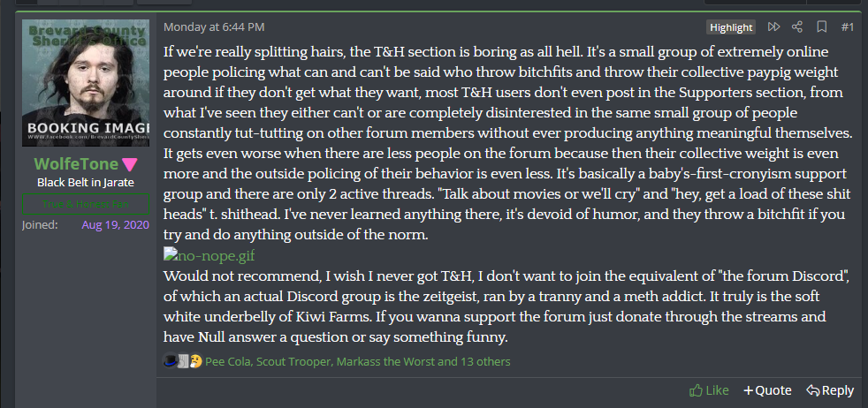Click the Monday at 6:44 PM timestamp

click(x=214, y=27)
